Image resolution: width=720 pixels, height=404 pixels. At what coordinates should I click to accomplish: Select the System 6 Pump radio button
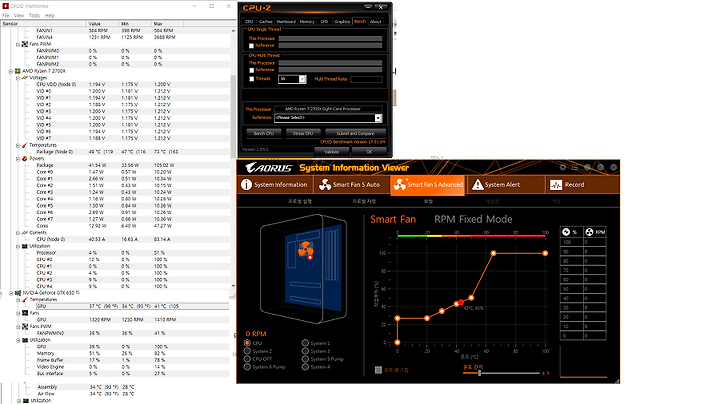pos(247,366)
